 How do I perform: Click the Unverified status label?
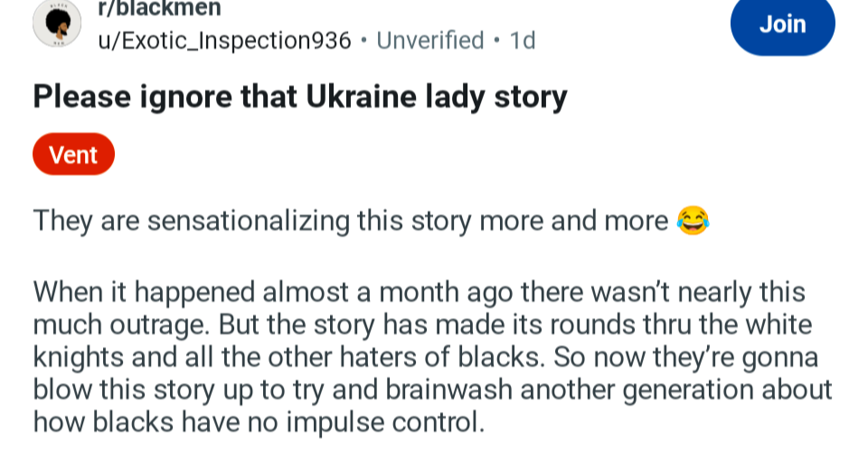click(x=429, y=41)
